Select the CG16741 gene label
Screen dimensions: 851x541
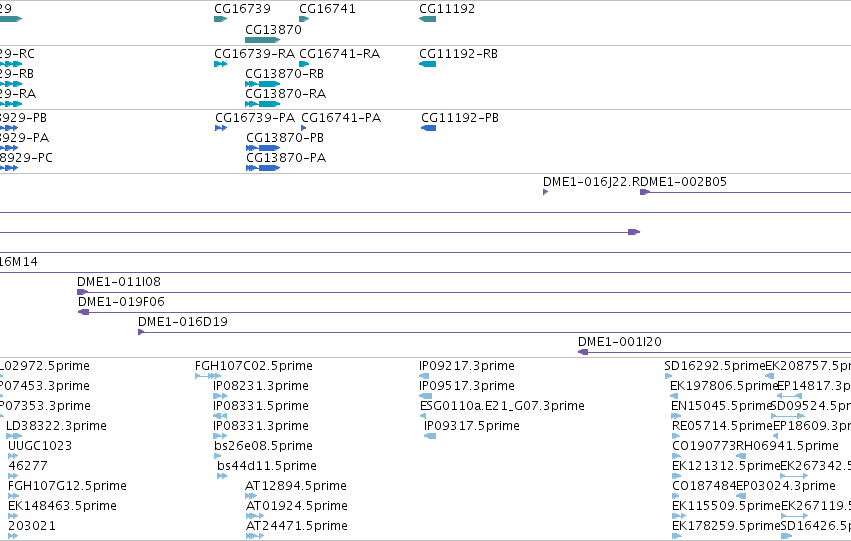327,9
